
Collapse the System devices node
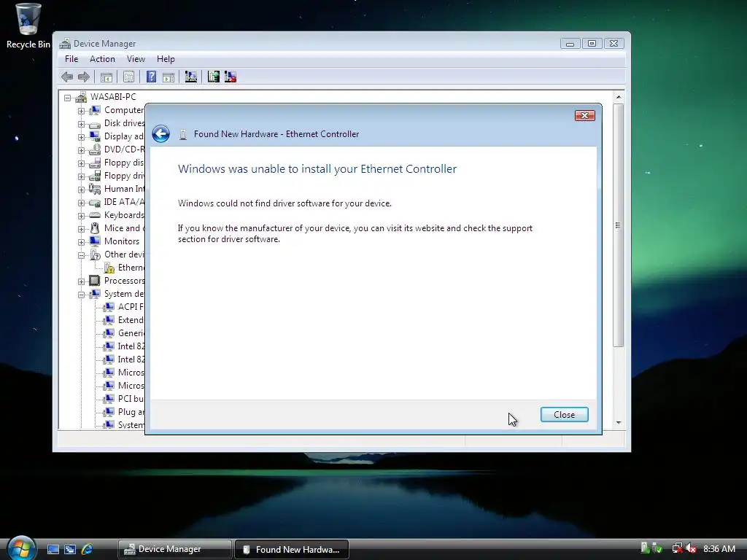82,295
